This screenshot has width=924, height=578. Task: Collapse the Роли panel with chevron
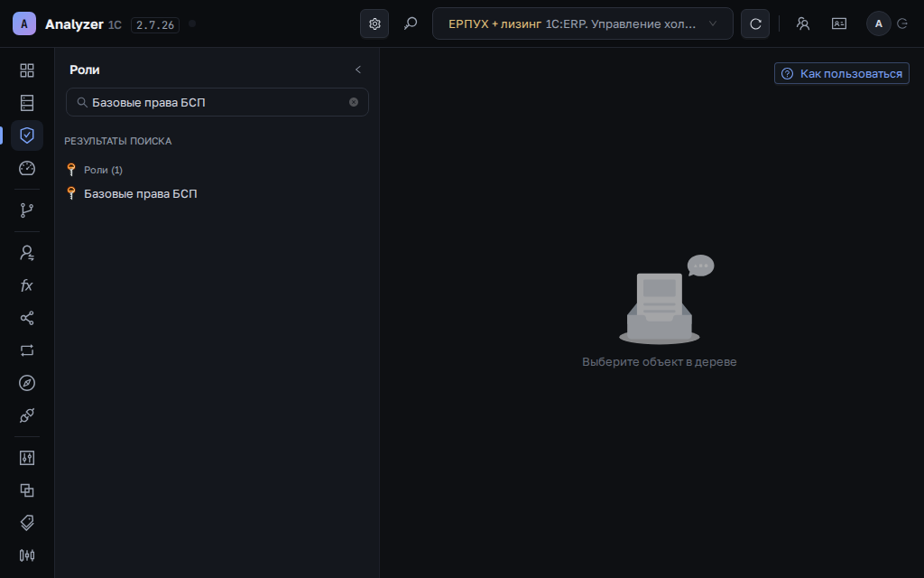(x=357, y=70)
